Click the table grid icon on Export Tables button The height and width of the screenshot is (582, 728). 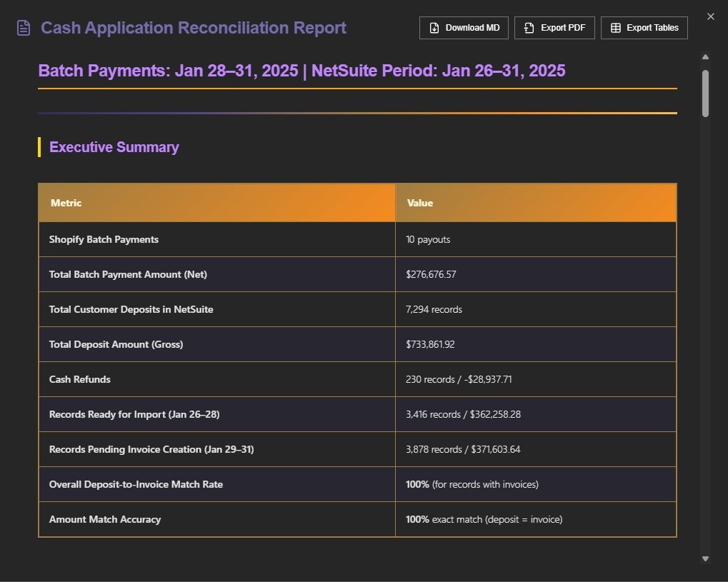(x=615, y=27)
